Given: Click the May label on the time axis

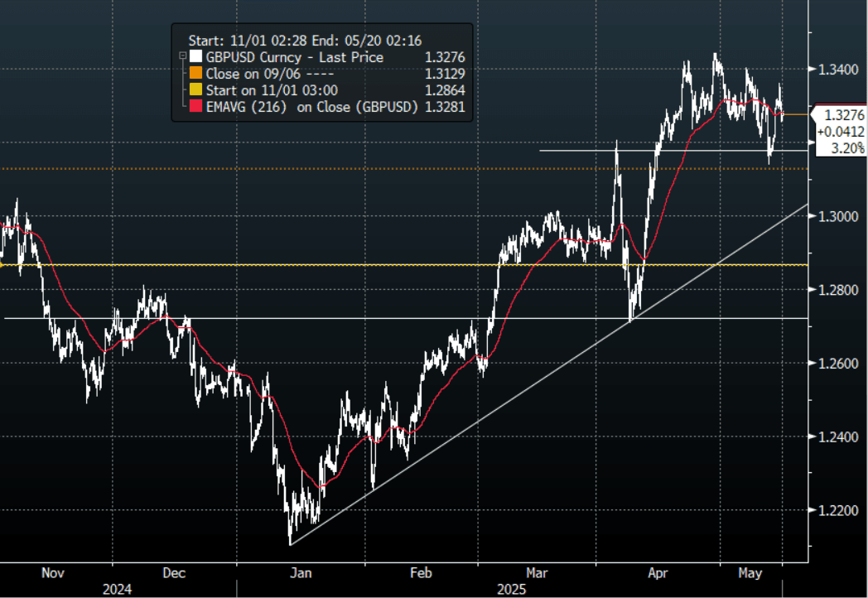Looking at the screenshot, I should click(x=750, y=572).
